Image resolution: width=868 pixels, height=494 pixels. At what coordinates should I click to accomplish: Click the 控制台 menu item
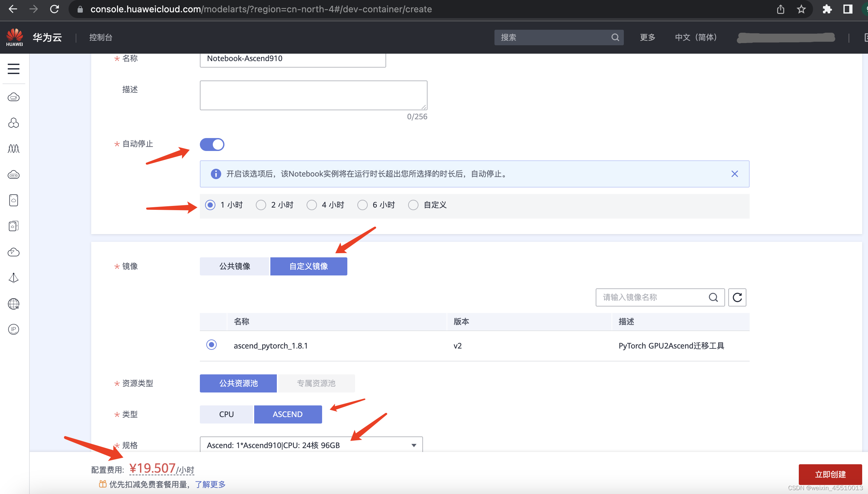coord(101,37)
